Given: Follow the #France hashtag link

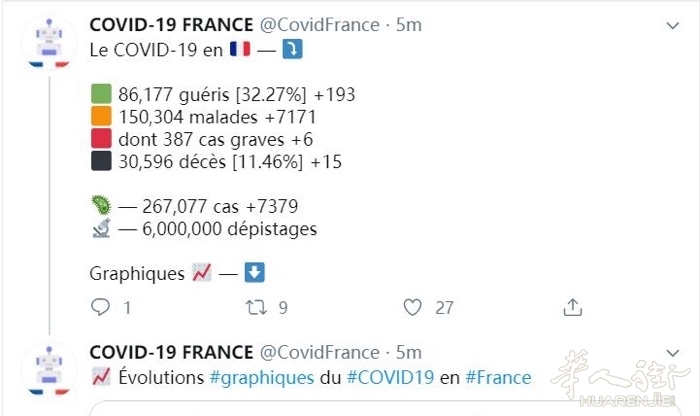Looking at the screenshot, I should tap(498, 378).
